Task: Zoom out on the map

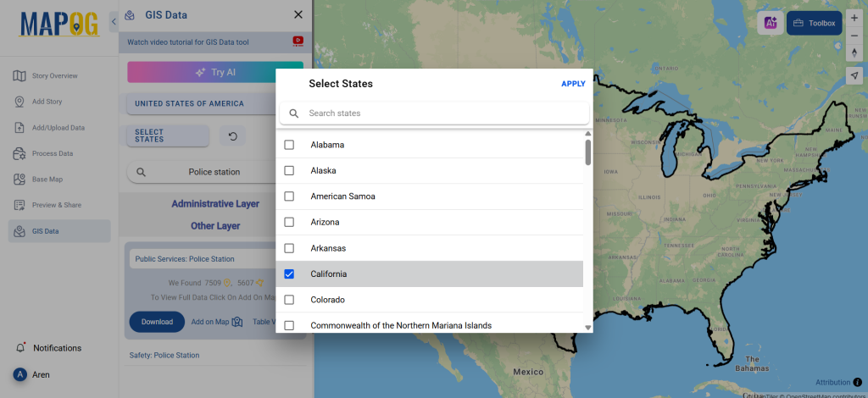Action: (854, 36)
